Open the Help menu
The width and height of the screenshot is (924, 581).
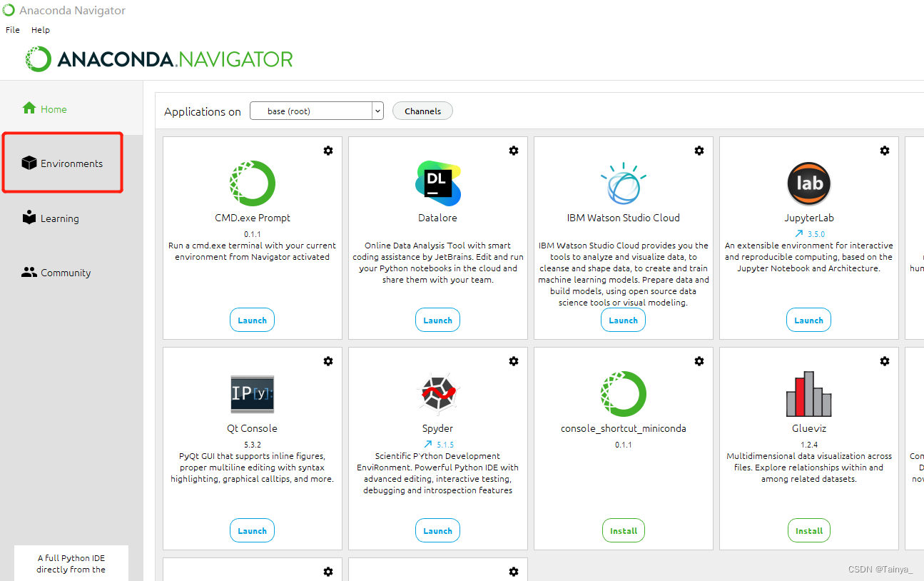pyautogui.click(x=41, y=30)
